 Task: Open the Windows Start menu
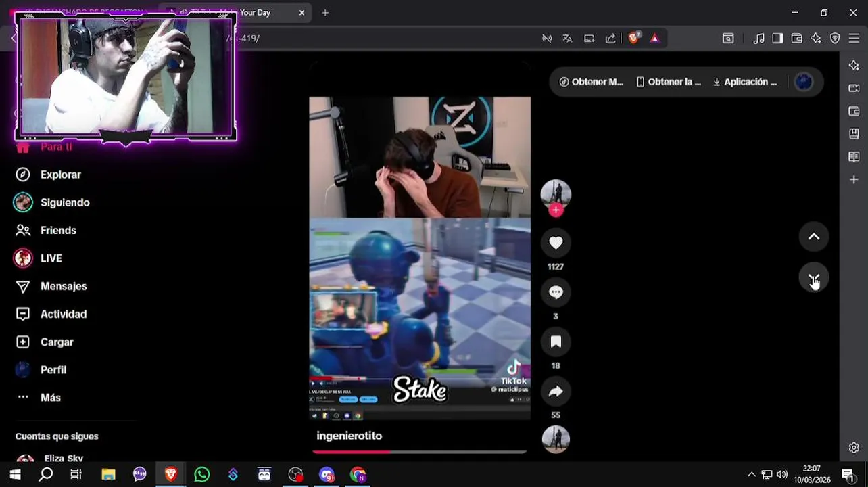(15, 475)
